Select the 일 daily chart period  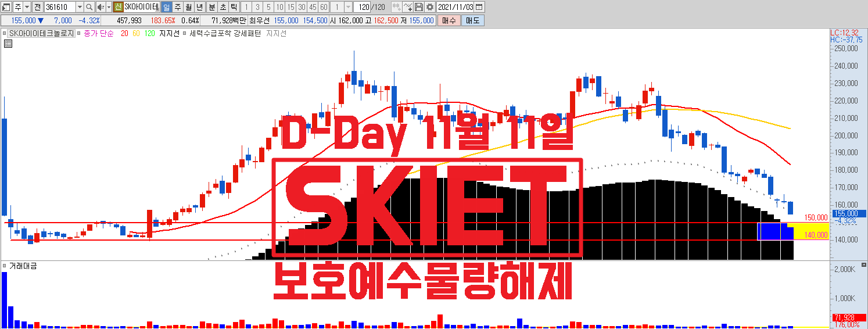click(166, 7)
